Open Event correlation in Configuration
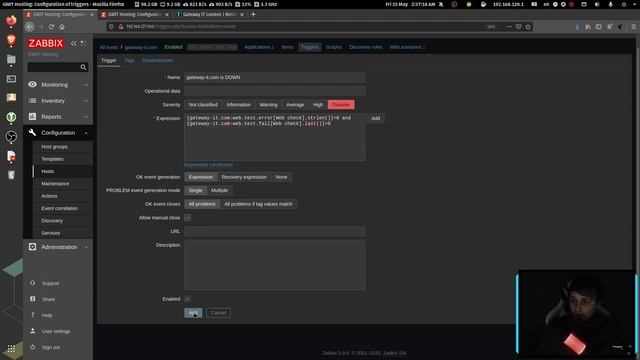This screenshot has height=360, width=640. click(x=59, y=208)
